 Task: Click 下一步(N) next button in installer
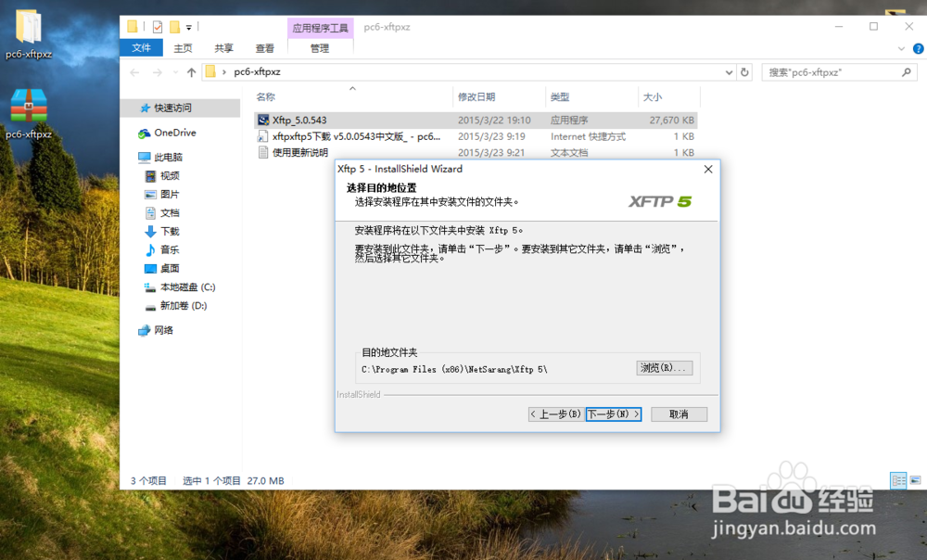(614, 414)
